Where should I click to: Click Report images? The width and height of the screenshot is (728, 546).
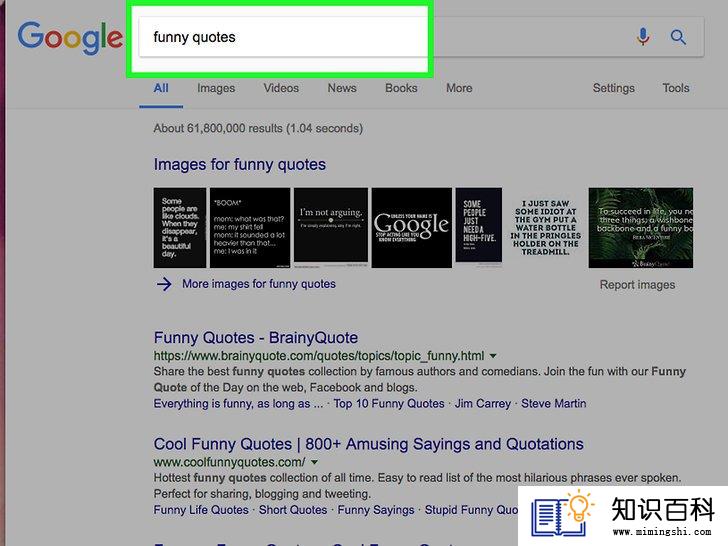coord(637,285)
